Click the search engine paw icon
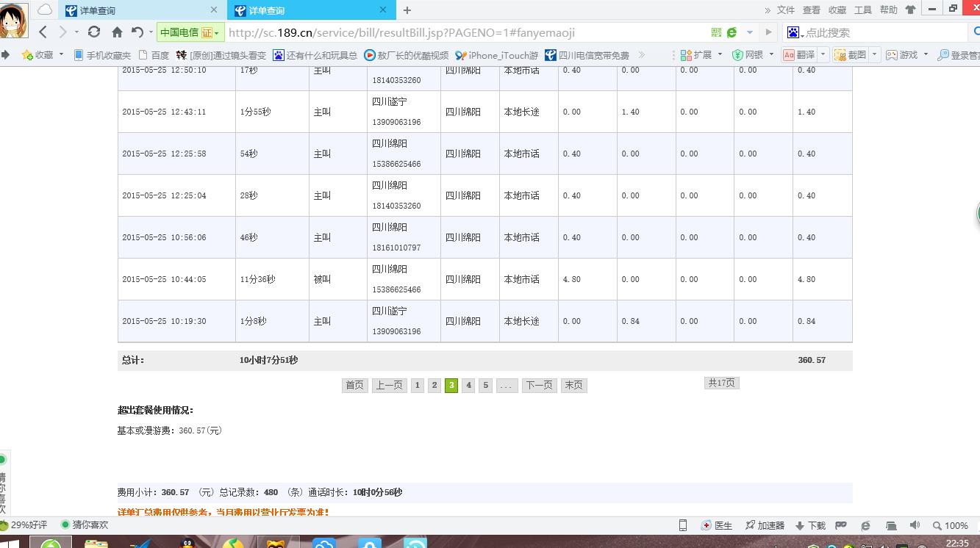 [x=794, y=32]
